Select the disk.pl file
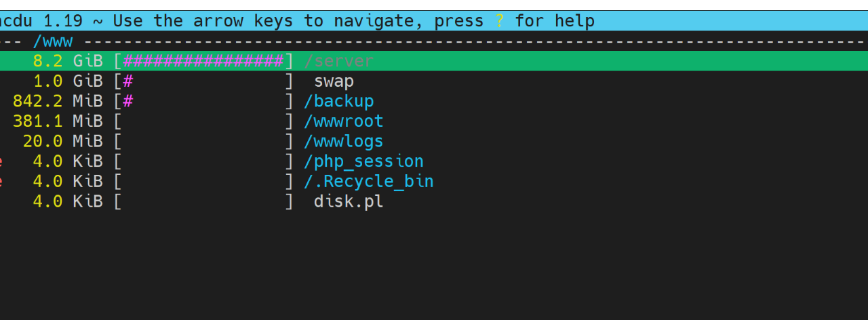 click(349, 201)
